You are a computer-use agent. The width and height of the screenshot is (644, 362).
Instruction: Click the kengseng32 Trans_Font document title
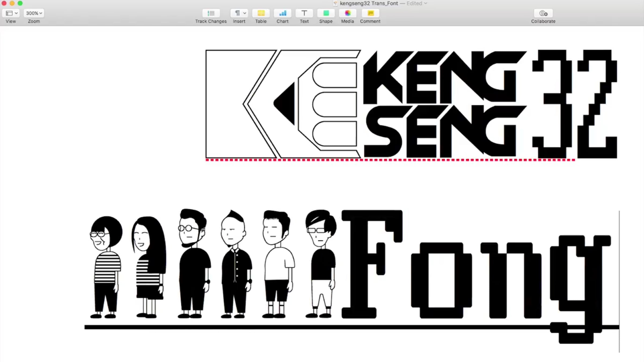(x=369, y=3)
